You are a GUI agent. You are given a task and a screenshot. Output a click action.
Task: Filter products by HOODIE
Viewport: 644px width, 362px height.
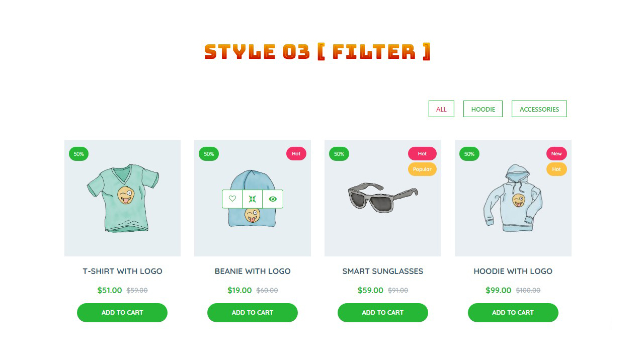point(483,109)
